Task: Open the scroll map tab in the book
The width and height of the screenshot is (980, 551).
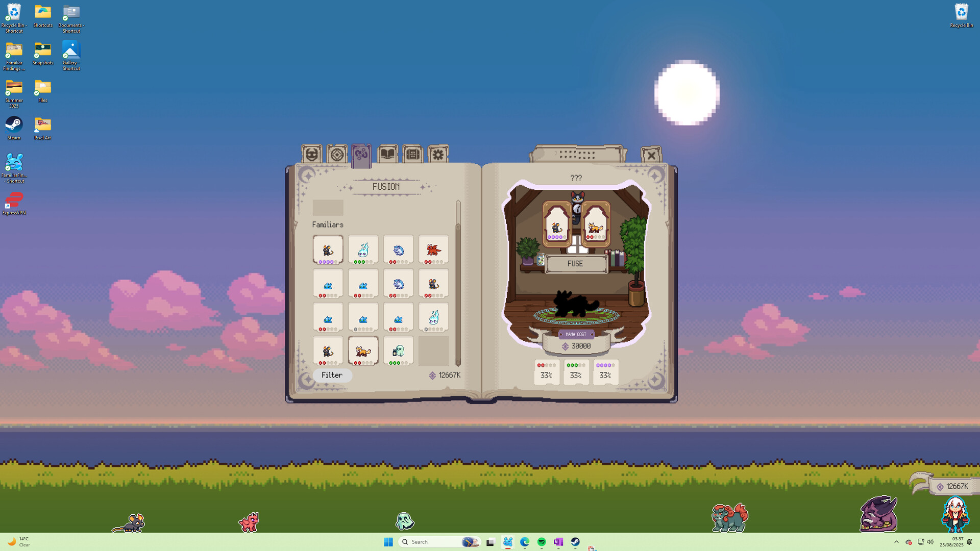Action: [413, 154]
